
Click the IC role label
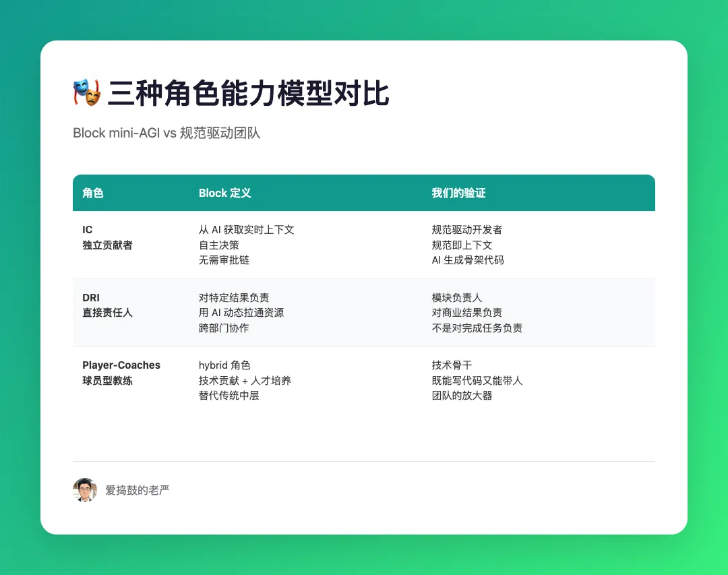(x=87, y=229)
